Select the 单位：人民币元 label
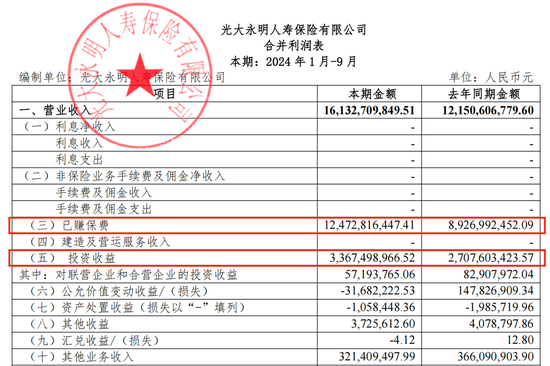Screen dimensions: 550x366 pos(491,77)
